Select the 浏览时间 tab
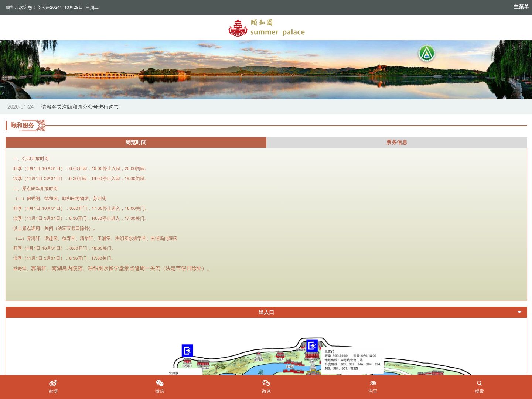Screen dimensions: 532x399 [136, 143]
